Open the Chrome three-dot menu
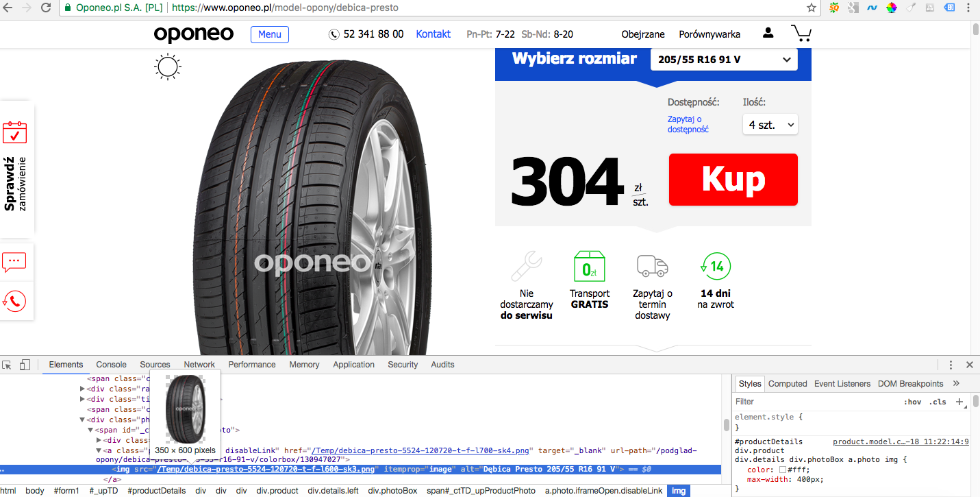Viewport: 980px width, 497px height. (x=969, y=8)
